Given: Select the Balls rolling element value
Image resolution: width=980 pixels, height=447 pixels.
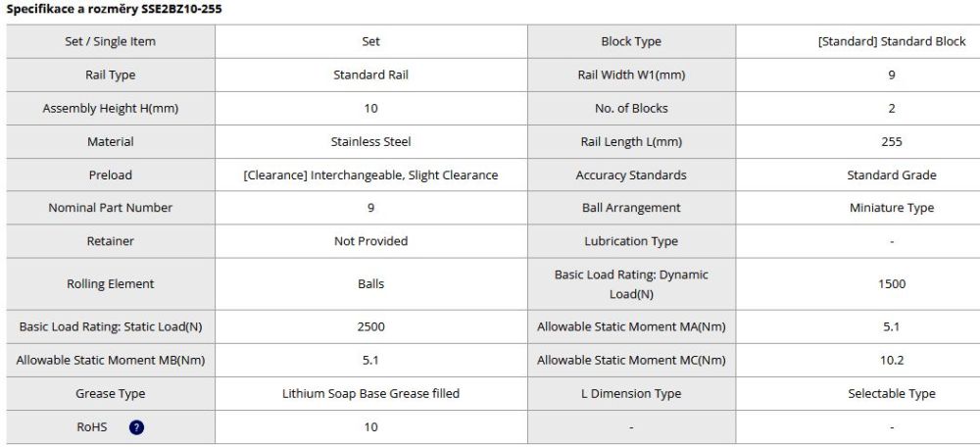Looking at the screenshot, I should pos(370,284).
